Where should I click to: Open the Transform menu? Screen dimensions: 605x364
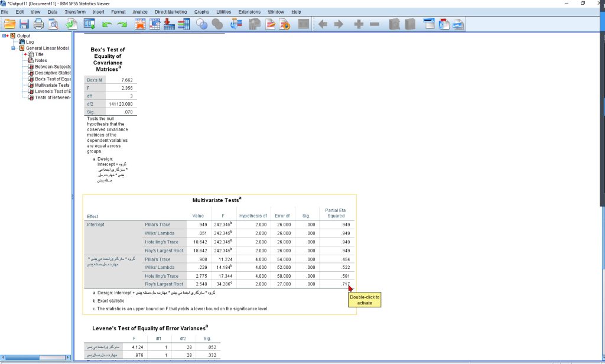coord(75,12)
